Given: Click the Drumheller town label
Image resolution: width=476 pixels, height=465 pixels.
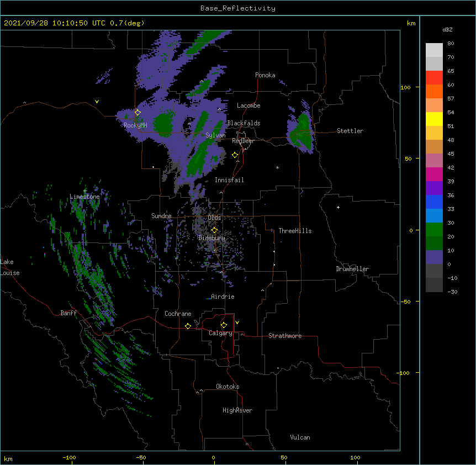Looking at the screenshot, I should click(352, 269).
